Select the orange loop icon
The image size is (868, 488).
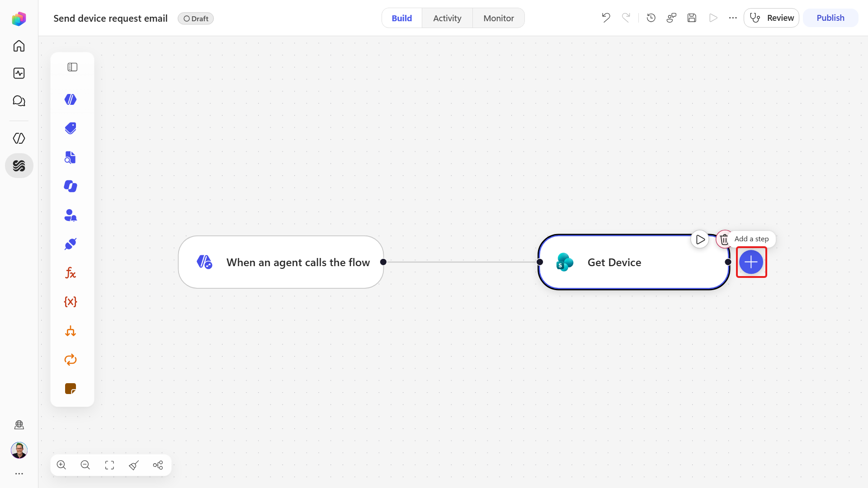coord(71,360)
